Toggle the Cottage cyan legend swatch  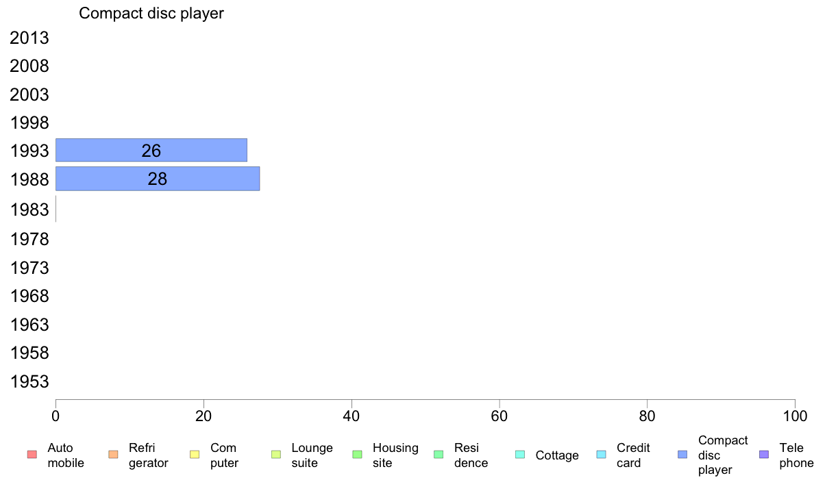click(x=520, y=455)
